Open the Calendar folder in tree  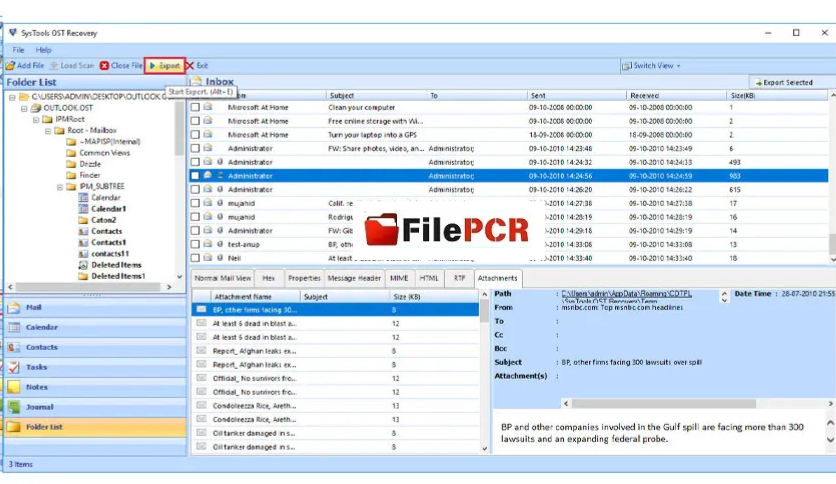106,198
